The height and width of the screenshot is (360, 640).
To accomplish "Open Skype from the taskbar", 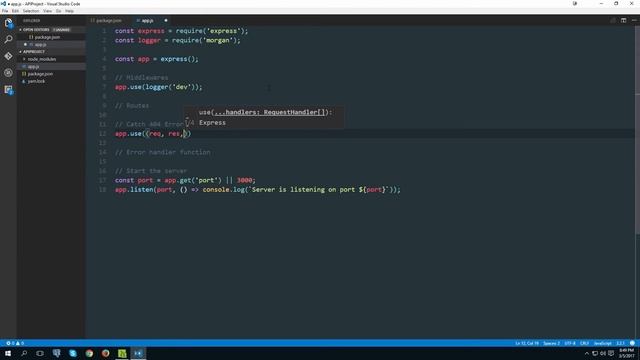I will coord(73,353).
